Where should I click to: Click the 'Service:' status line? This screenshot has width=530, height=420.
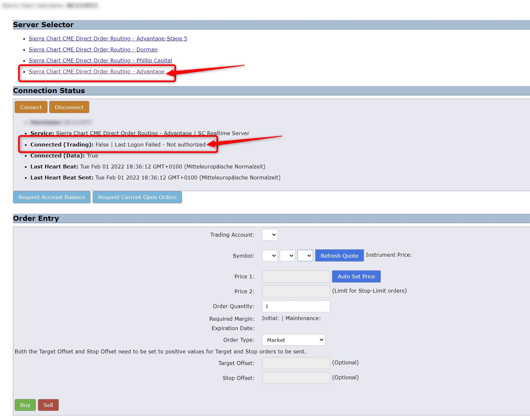140,133
